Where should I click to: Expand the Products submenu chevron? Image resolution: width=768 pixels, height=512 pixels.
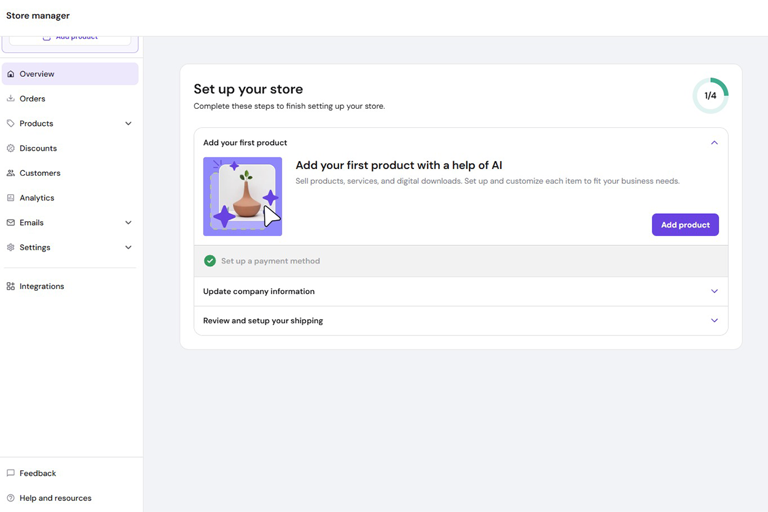point(128,123)
